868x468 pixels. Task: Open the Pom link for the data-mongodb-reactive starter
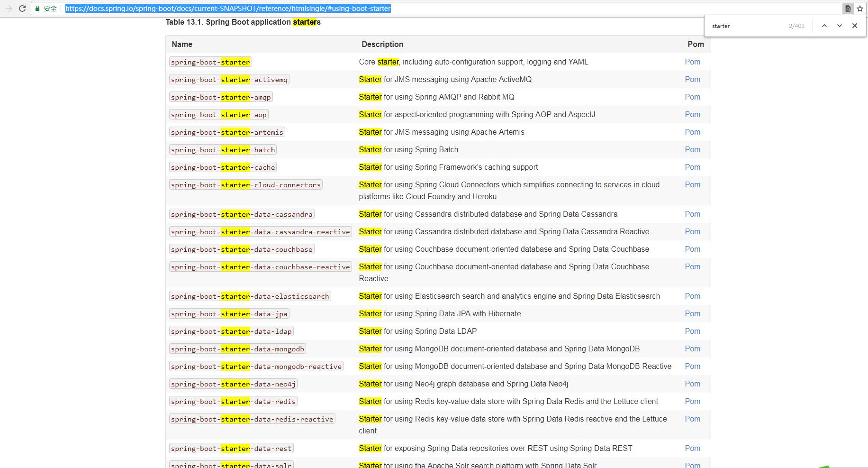[x=692, y=366]
